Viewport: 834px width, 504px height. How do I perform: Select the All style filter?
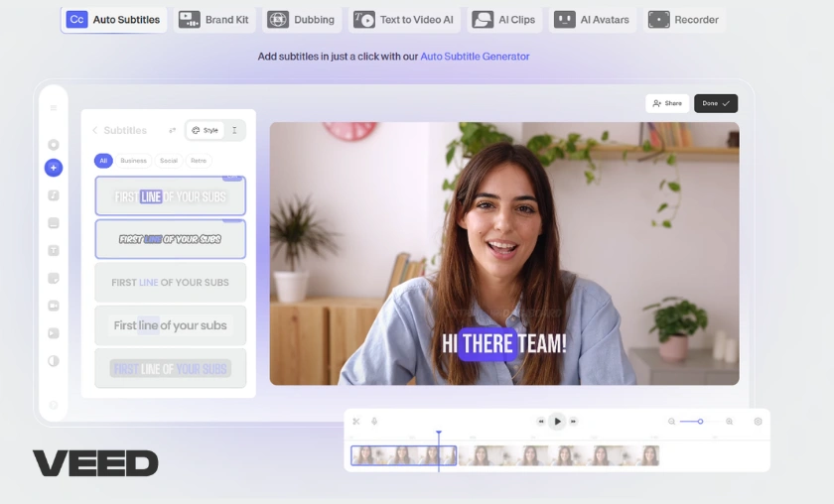click(x=103, y=161)
